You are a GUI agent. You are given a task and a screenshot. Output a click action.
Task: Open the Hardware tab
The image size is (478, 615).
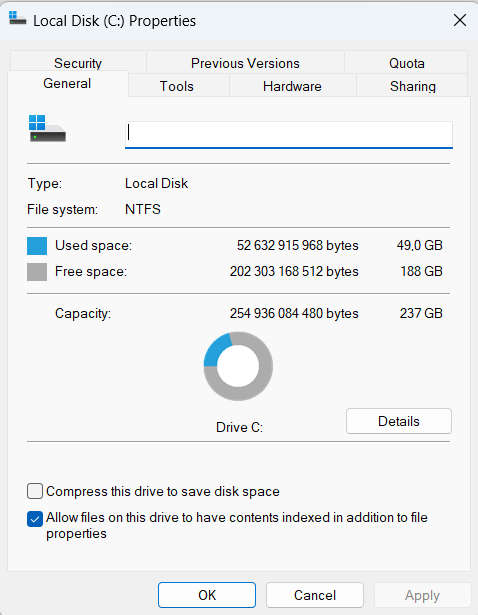click(292, 86)
